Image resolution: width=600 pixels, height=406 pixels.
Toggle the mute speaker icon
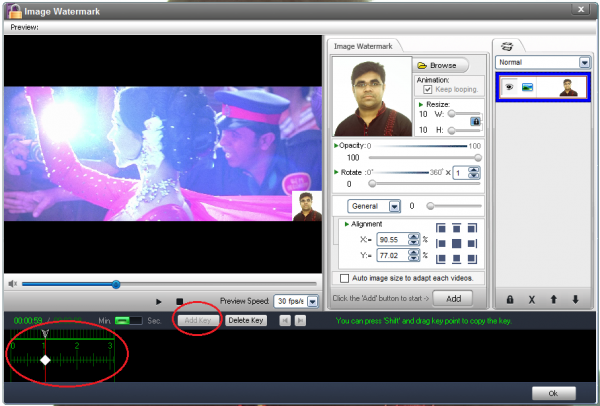click(13, 284)
